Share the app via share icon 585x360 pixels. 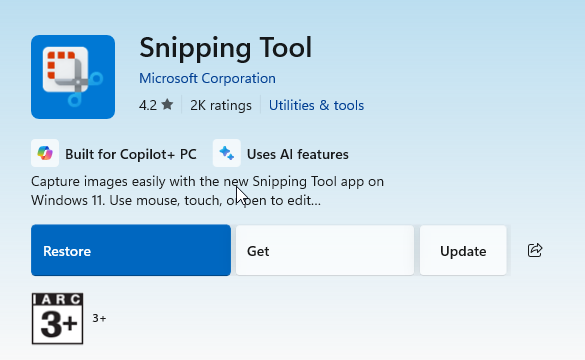click(535, 250)
